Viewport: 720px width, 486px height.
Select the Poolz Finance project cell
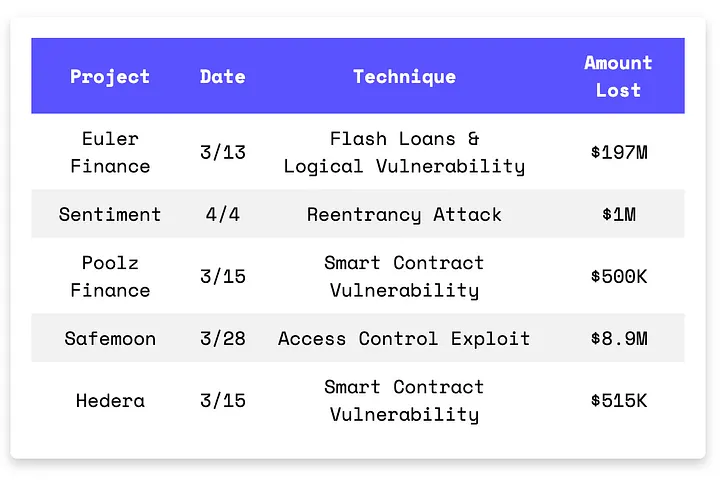pos(110,277)
